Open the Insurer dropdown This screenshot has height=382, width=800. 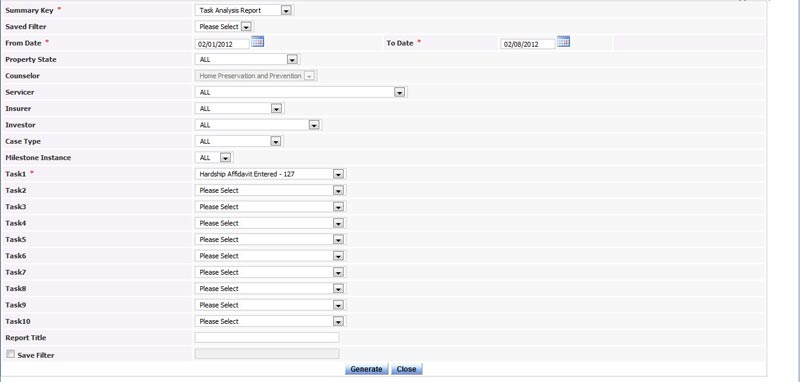[239, 109]
